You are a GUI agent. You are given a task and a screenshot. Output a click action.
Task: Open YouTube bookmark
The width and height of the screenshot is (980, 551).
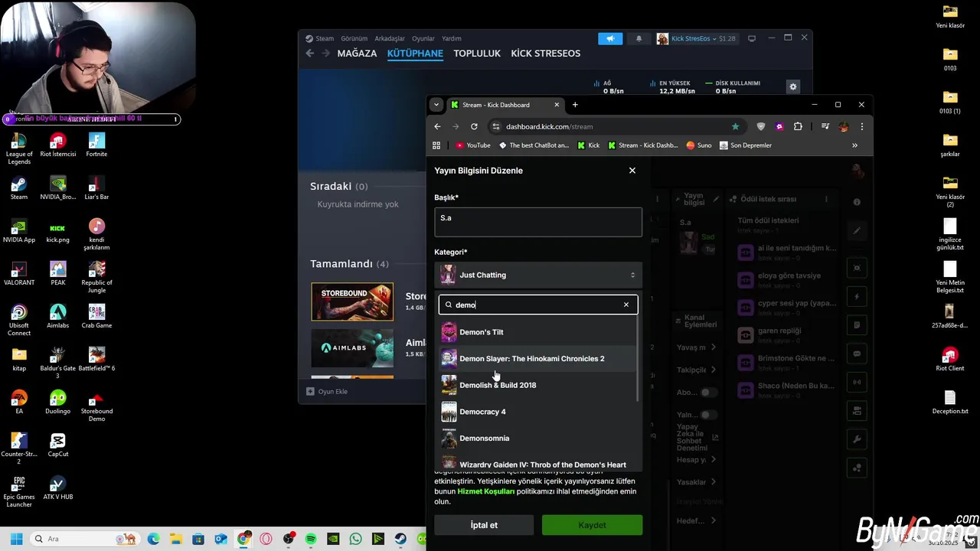473,145
